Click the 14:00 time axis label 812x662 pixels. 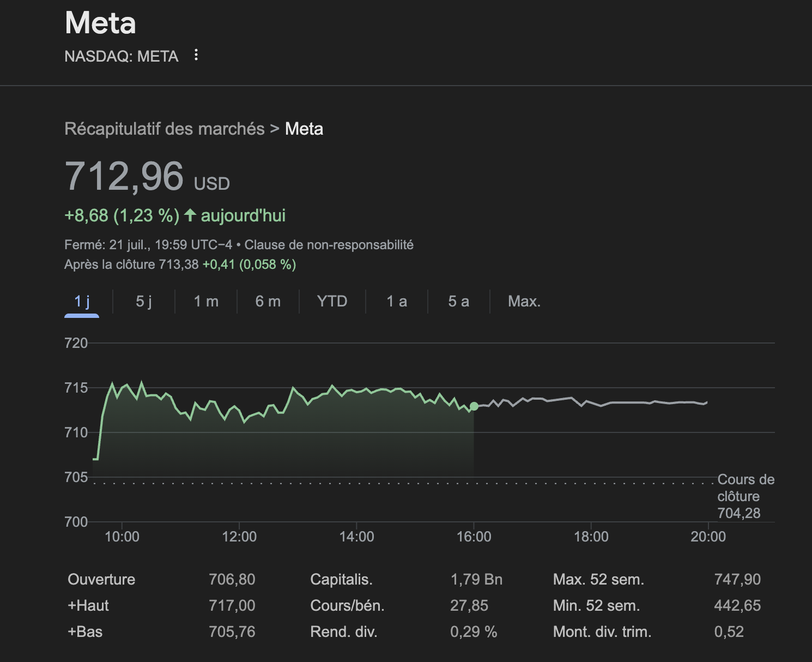click(357, 537)
